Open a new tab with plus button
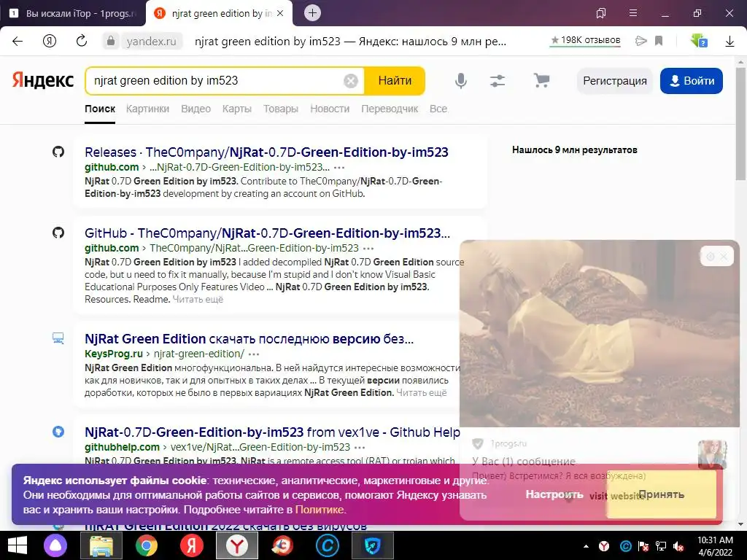This screenshot has width=747, height=560. 312,13
